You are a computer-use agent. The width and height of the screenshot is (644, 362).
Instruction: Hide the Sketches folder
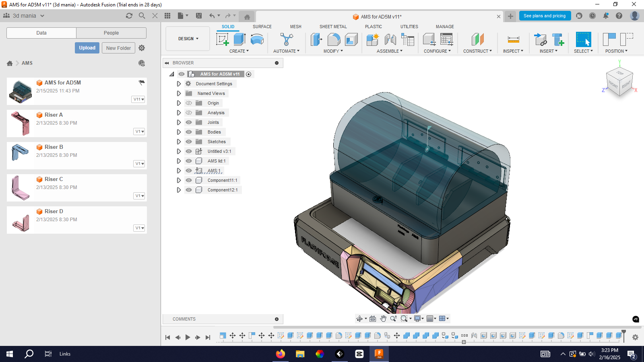coord(189,142)
